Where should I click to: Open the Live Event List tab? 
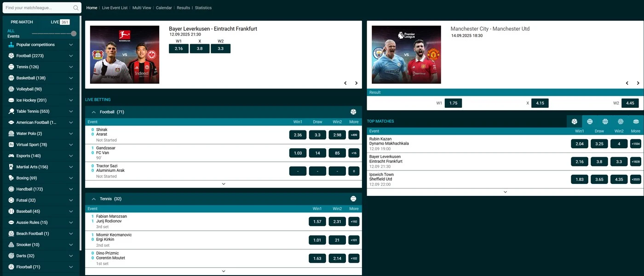[x=115, y=8]
